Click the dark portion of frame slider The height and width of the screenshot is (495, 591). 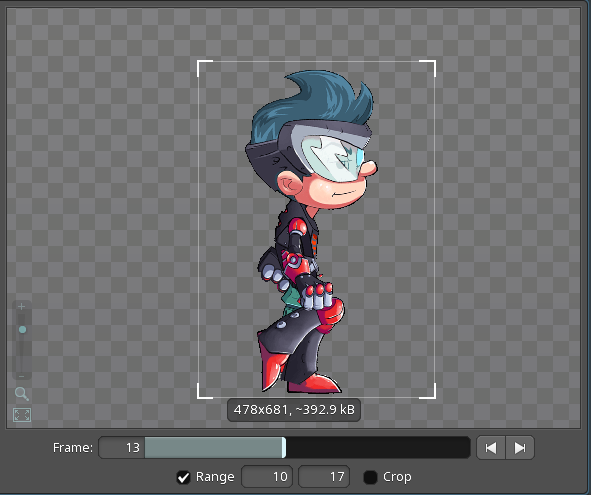click(x=378, y=447)
